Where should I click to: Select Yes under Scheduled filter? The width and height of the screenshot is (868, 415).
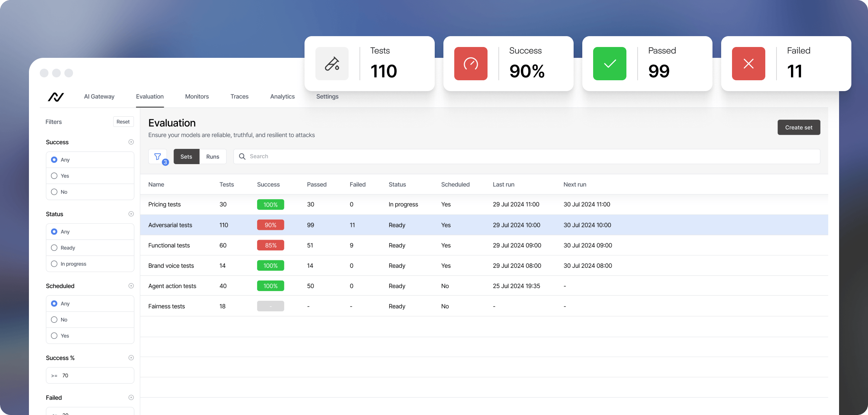pos(90,336)
